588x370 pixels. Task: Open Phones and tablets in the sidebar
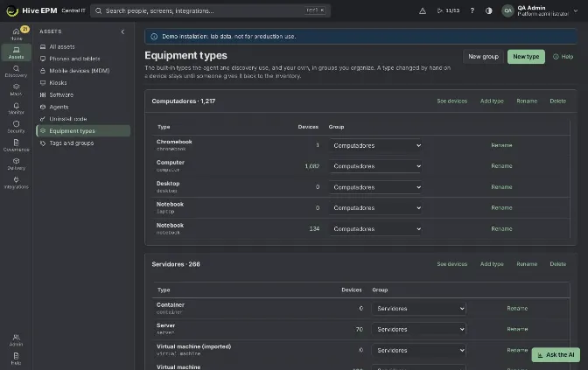pyautogui.click(x=83, y=59)
